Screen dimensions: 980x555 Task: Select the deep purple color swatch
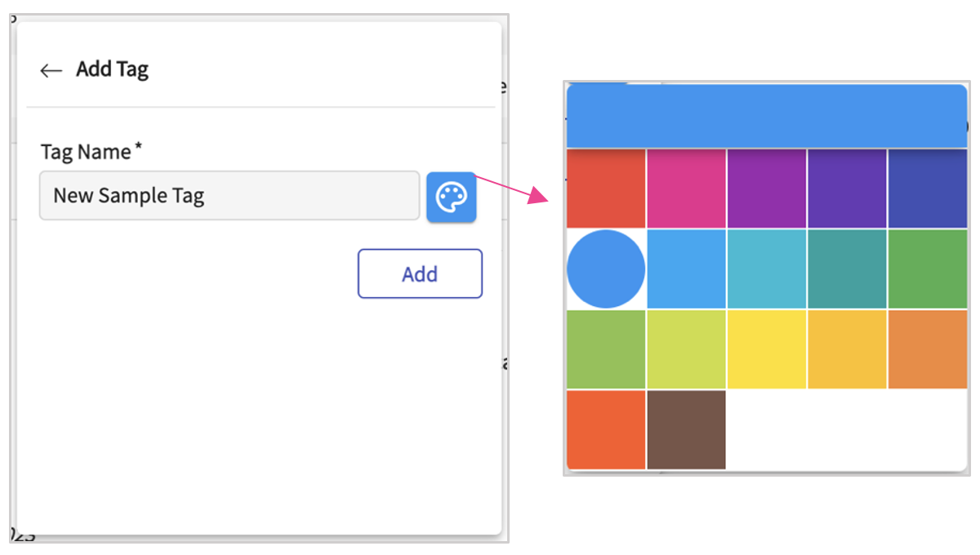(x=846, y=189)
